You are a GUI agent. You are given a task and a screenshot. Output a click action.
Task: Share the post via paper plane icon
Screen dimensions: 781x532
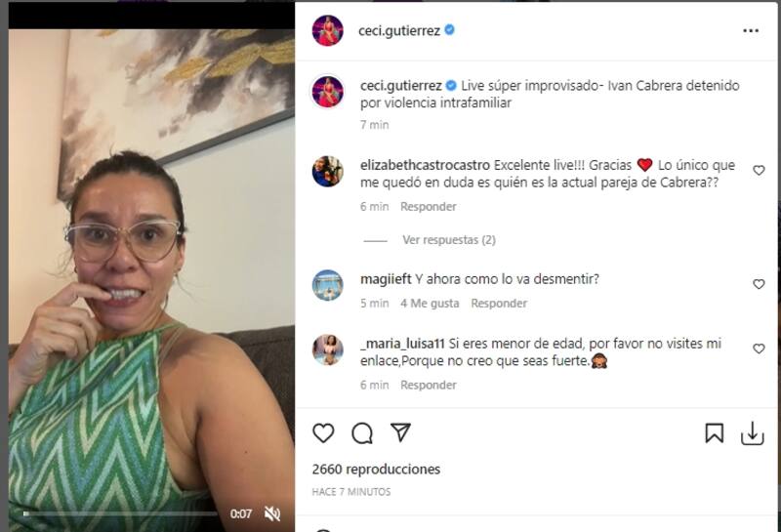[x=401, y=432]
